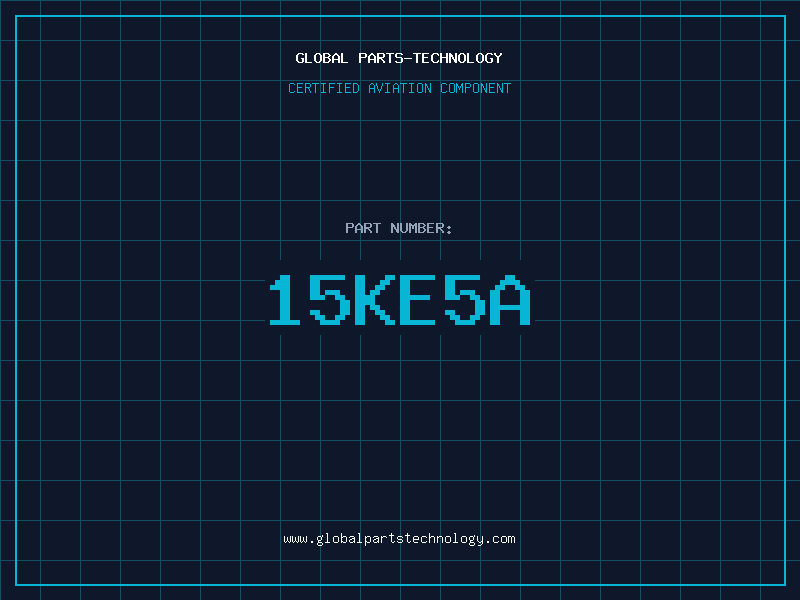The height and width of the screenshot is (600, 800).
Task: Click the GLOBAL PARTS-TECHNOLOGY header title
Action: pyautogui.click(x=399, y=58)
